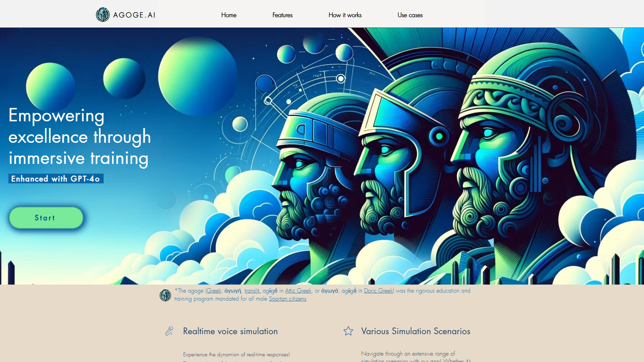The height and width of the screenshot is (362, 644).
Task: Open the Doric Greek link
Action: [x=378, y=291]
